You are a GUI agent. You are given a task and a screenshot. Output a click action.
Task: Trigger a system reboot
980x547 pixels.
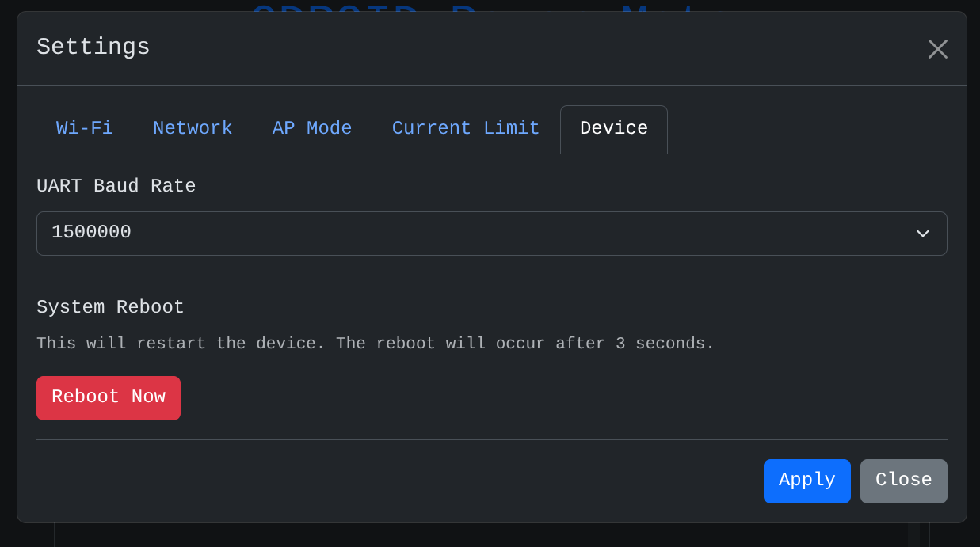tap(108, 397)
